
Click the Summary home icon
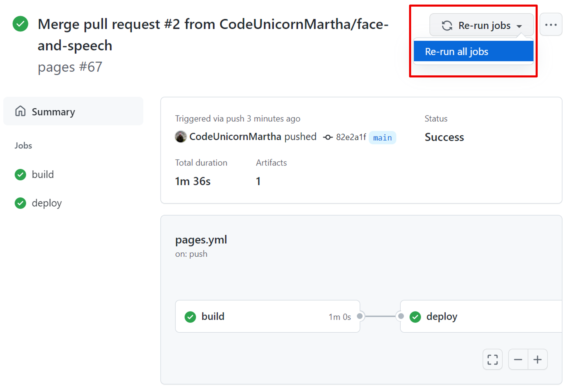click(x=20, y=111)
